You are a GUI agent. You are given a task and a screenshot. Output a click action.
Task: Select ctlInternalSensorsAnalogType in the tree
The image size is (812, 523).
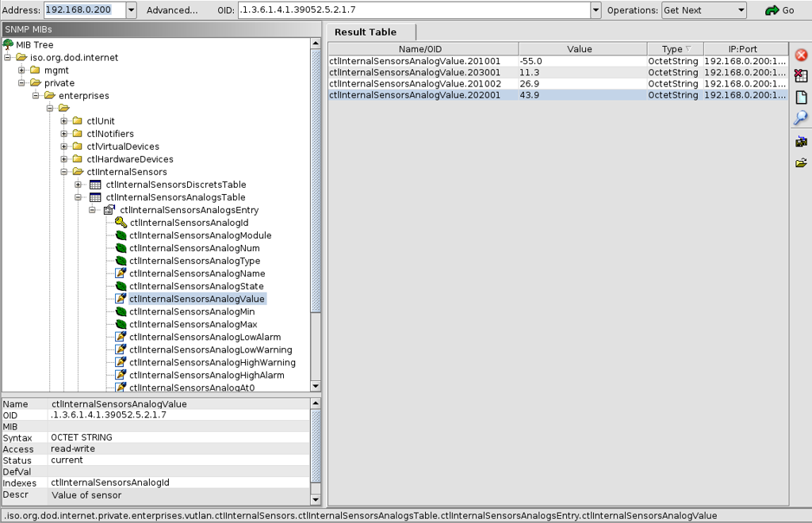tap(195, 261)
